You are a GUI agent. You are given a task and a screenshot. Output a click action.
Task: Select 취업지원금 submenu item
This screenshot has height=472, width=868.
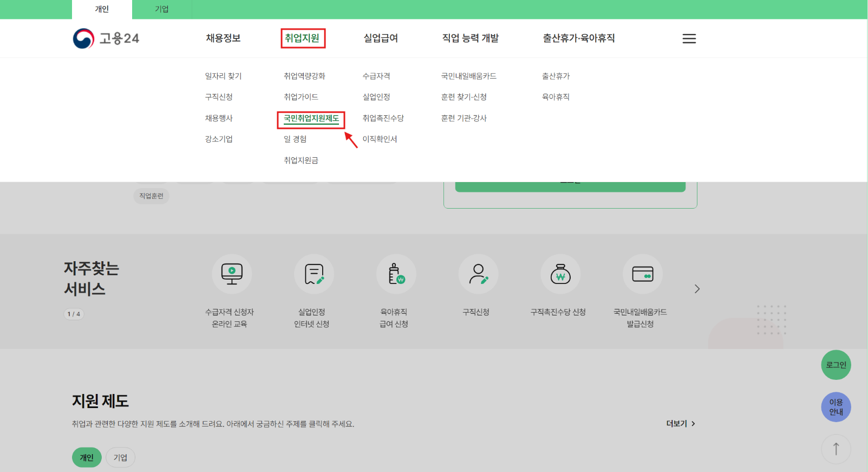pyautogui.click(x=301, y=160)
